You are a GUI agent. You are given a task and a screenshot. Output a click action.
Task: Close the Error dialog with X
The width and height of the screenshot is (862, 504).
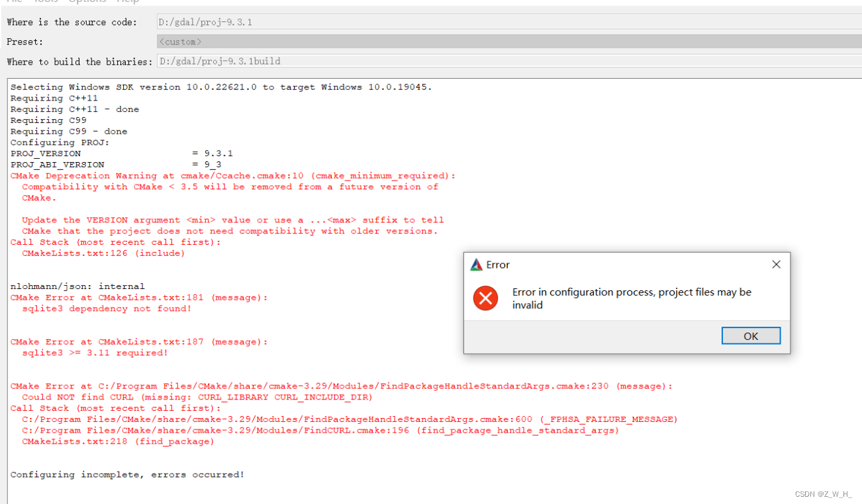(x=776, y=265)
